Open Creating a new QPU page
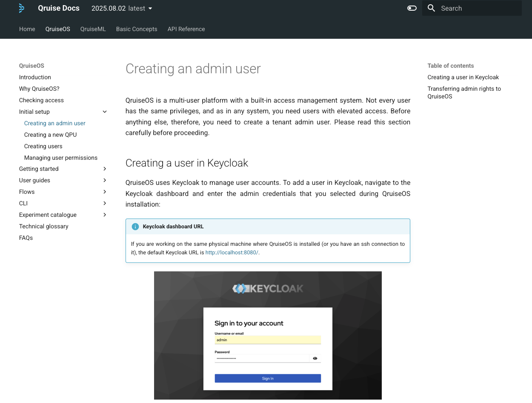This screenshot has height=403, width=532. click(50, 135)
